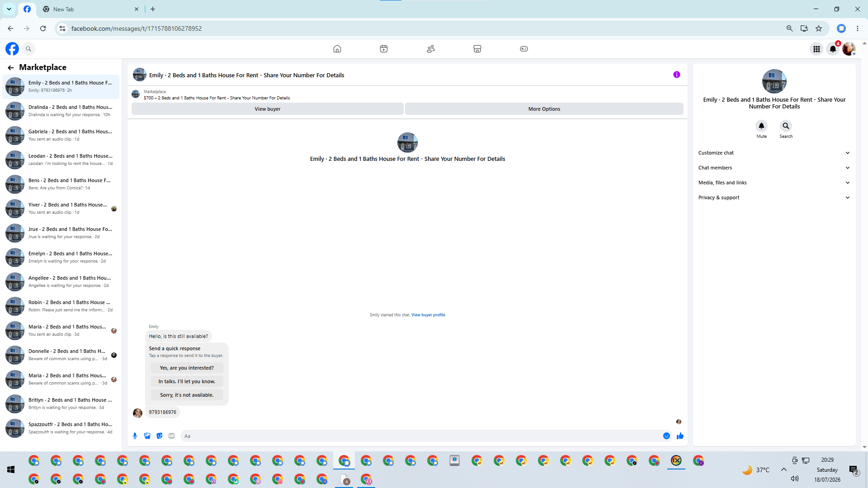Record a voice clip with microphone icon

(135, 436)
